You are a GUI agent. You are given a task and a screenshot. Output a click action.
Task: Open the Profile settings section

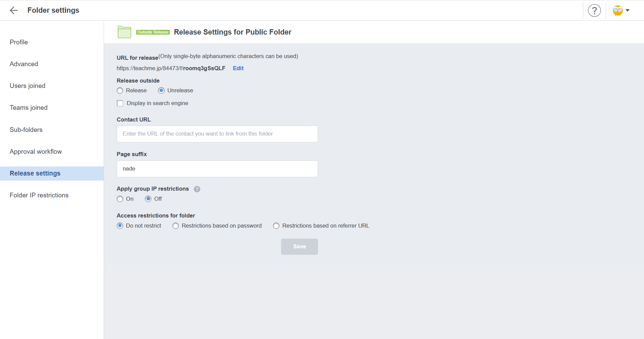(19, 42)
